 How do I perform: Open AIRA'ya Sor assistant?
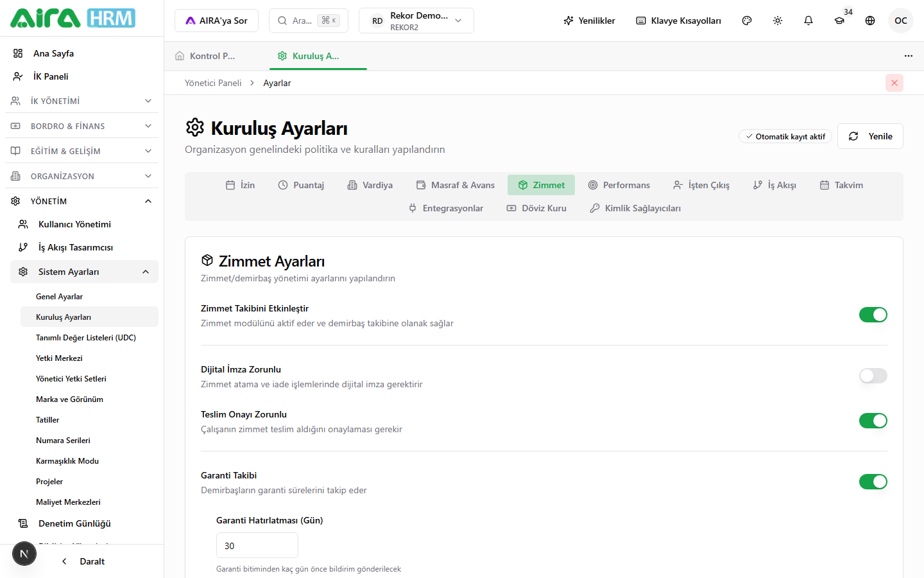coord(216,21)
